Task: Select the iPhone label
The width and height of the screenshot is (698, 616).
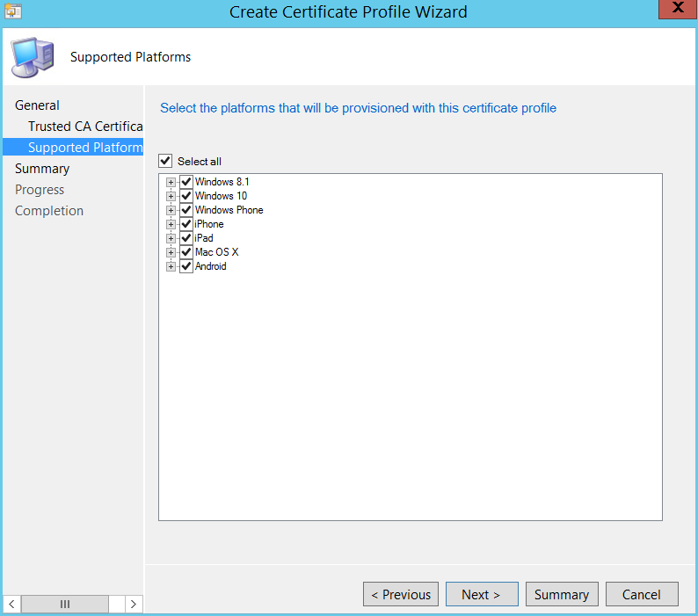Action: coord(208,224)
